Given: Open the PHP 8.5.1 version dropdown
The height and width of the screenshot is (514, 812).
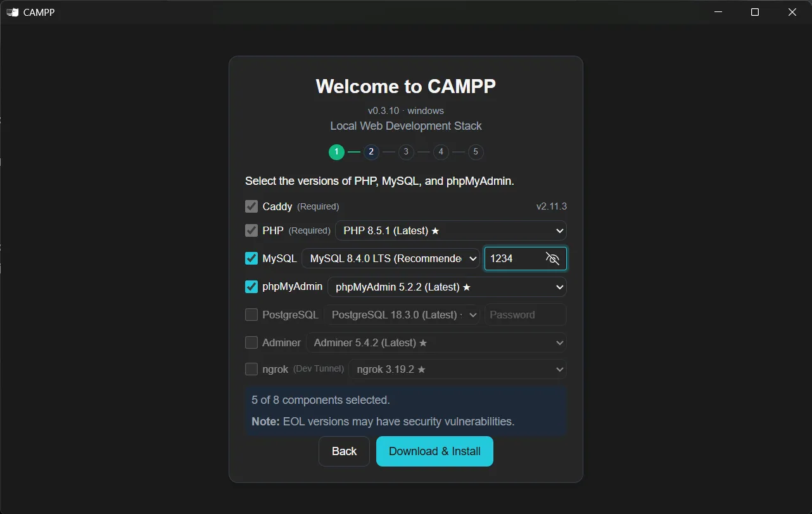Looking at the screenshot, I should (x=451, y=230).
